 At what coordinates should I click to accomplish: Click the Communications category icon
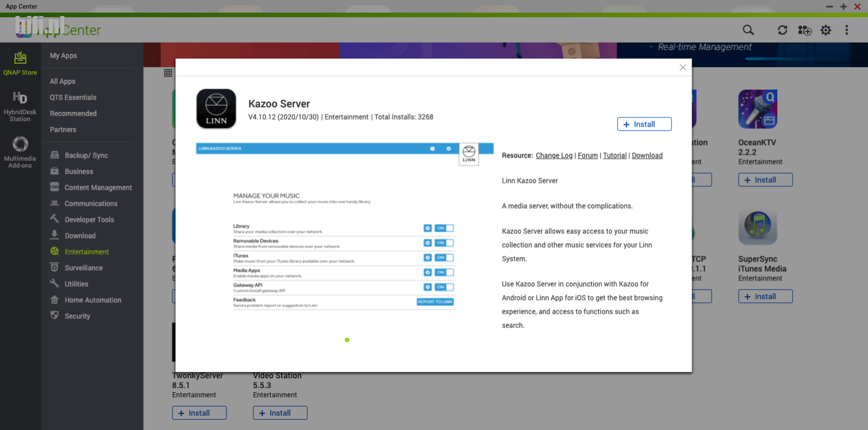point(55,204)
